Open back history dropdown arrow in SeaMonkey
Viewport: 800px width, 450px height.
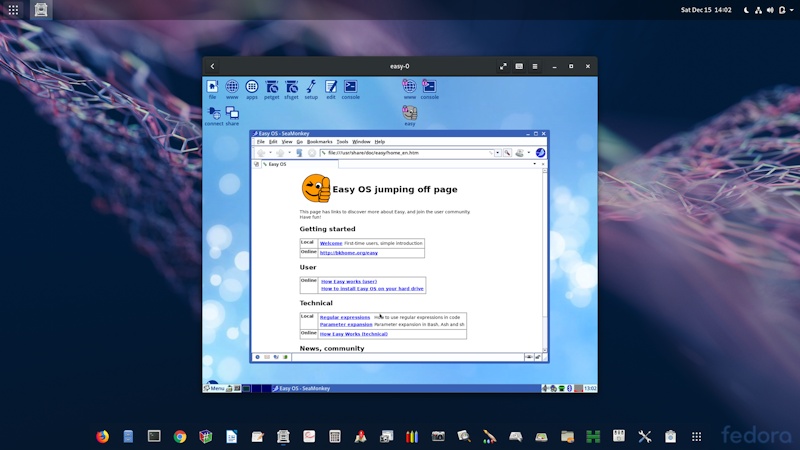(x=270, y=153)
